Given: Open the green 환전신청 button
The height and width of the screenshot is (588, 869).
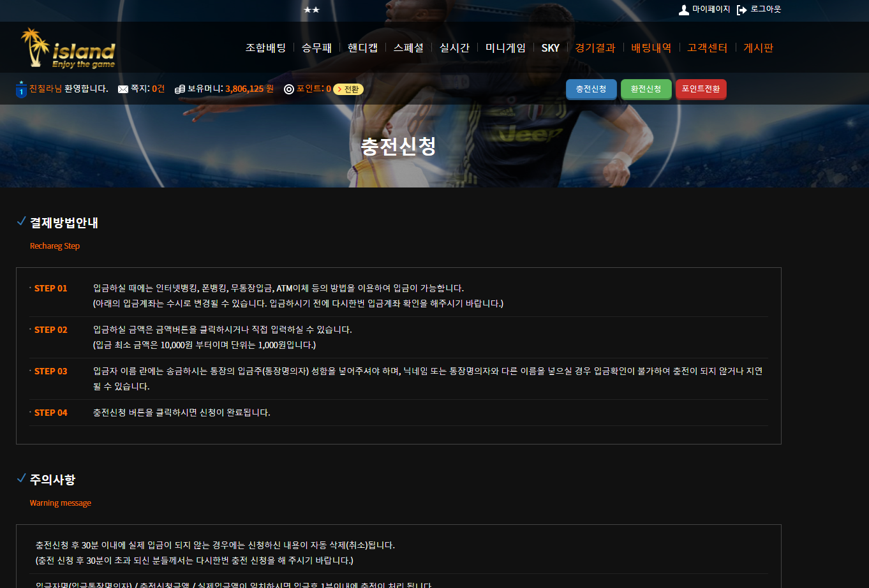Looking at the screenshot, I should coord(646,89).
